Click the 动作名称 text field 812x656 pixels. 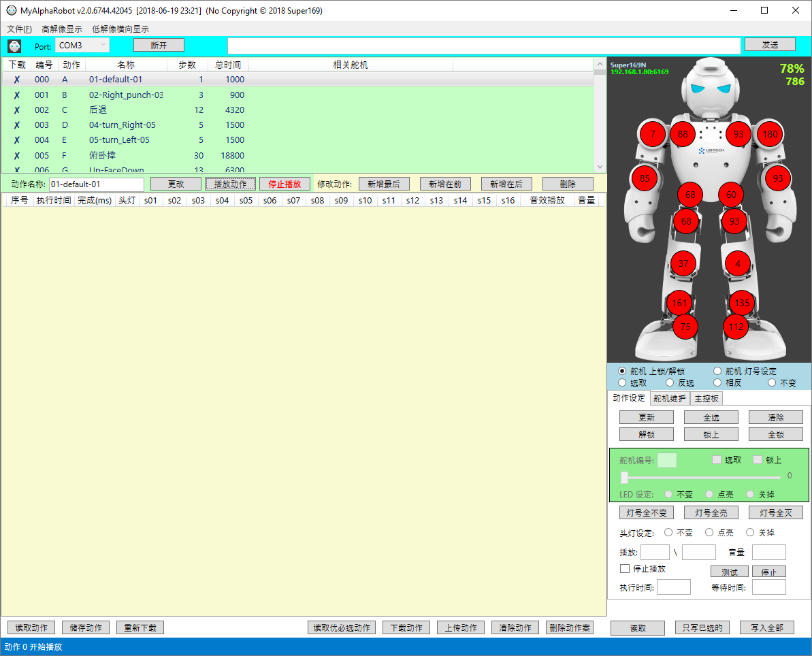(97, 184)
